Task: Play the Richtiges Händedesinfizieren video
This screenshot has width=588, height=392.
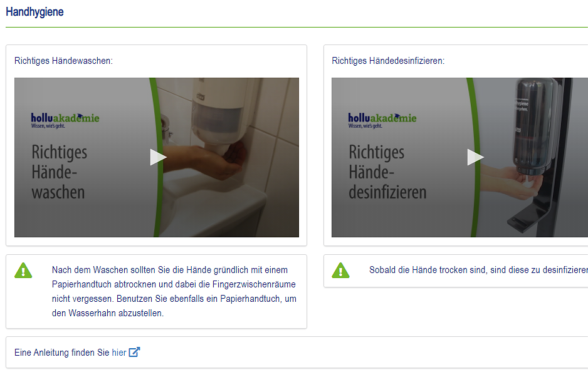Action: 475,157
